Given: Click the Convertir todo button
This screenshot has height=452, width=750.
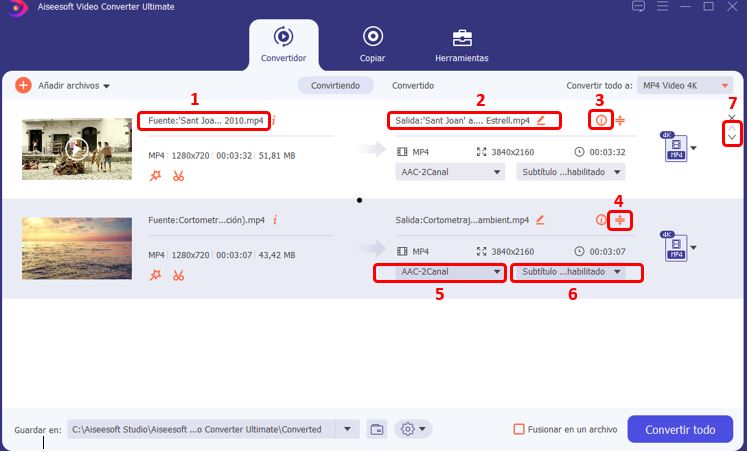Looking at the screenshot, I should [x=680, y=430].
